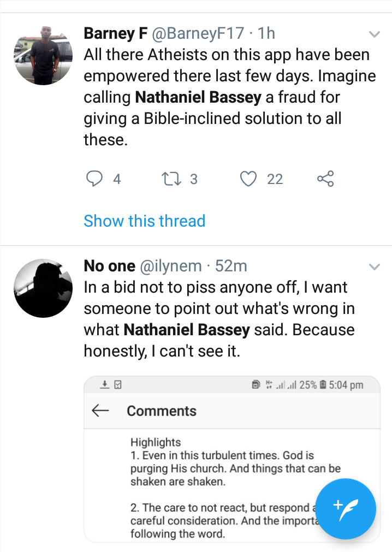The image size is (392, 552).
Task: Tap Nathaniel Bassey in Barney's tweet
Action: click(190, 97)
